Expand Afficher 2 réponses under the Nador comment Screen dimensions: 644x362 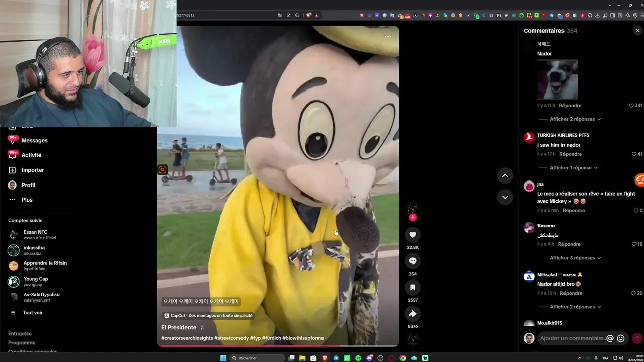575,119
